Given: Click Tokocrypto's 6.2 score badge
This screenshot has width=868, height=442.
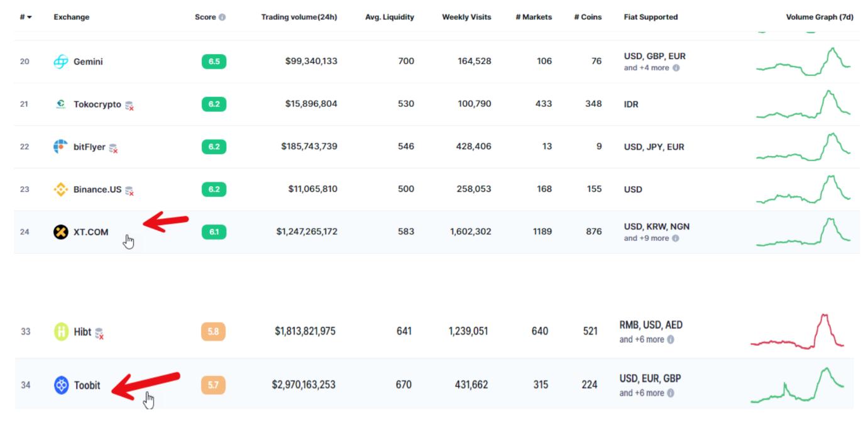Looking at the screenshot, I should click(214, 104).
